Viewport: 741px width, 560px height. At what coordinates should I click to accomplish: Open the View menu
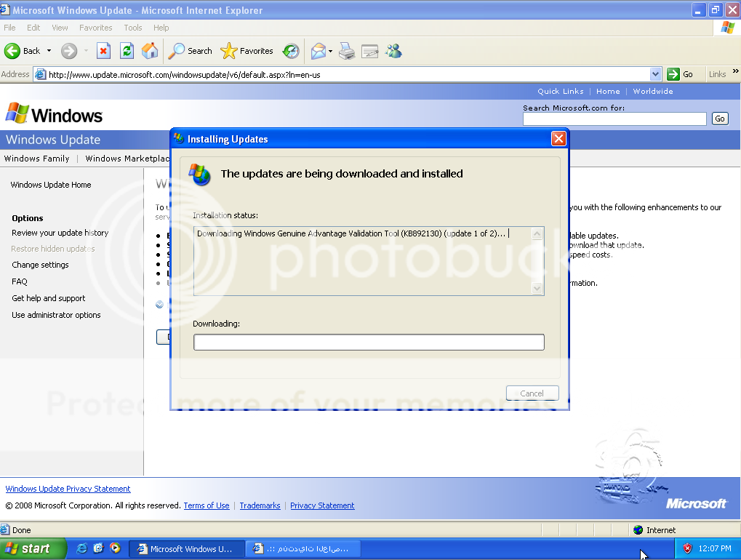click(60, 28)
